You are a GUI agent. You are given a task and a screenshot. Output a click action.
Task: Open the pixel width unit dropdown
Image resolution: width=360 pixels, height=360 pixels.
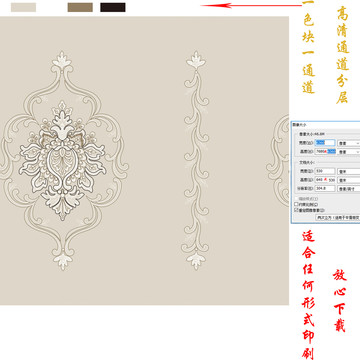coord(349,143)
